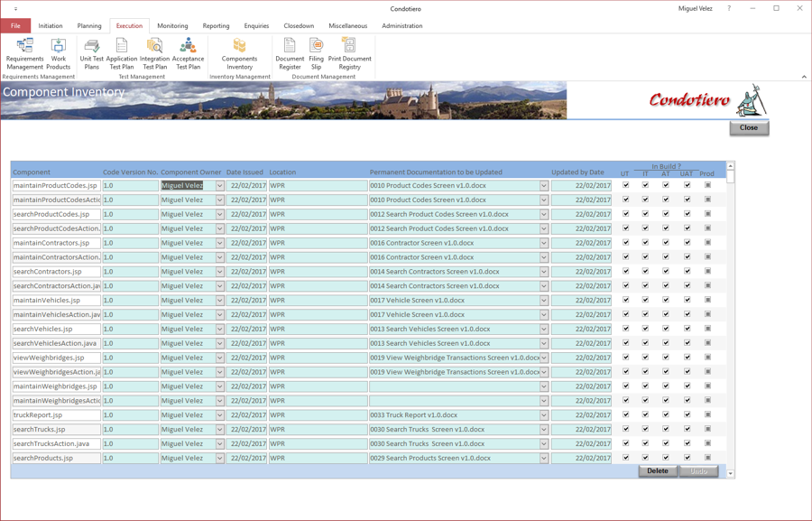Click the Delete button
The width and height of the screenshot is (812, 521).
658,471
